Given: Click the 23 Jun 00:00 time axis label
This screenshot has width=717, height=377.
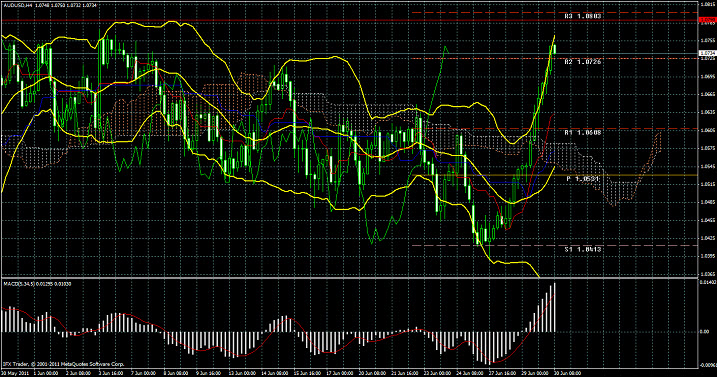Looking at the screenshot, I should (437, 373).
